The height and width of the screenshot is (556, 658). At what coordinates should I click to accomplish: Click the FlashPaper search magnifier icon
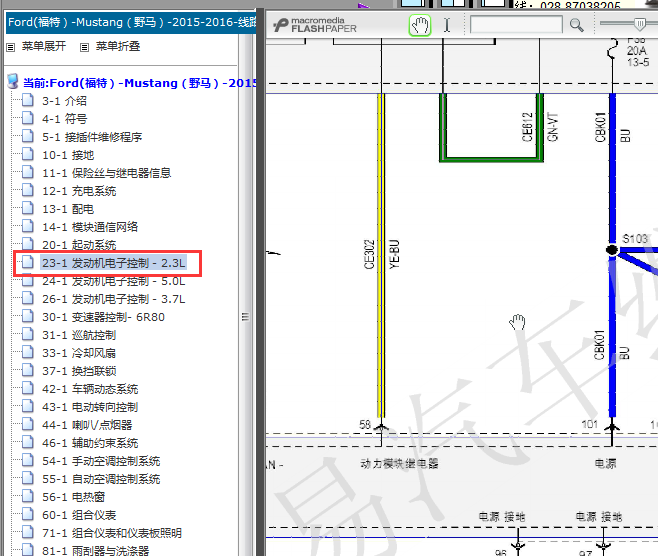pyautogui.click(x=577, y=25)
